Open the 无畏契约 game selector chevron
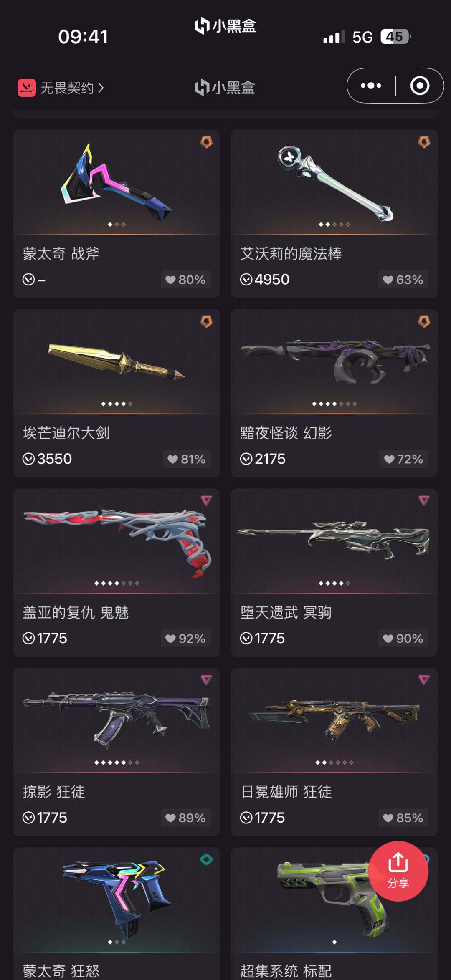Image resolution: width=451 pixels, height=980 pixels. (101, 88)
